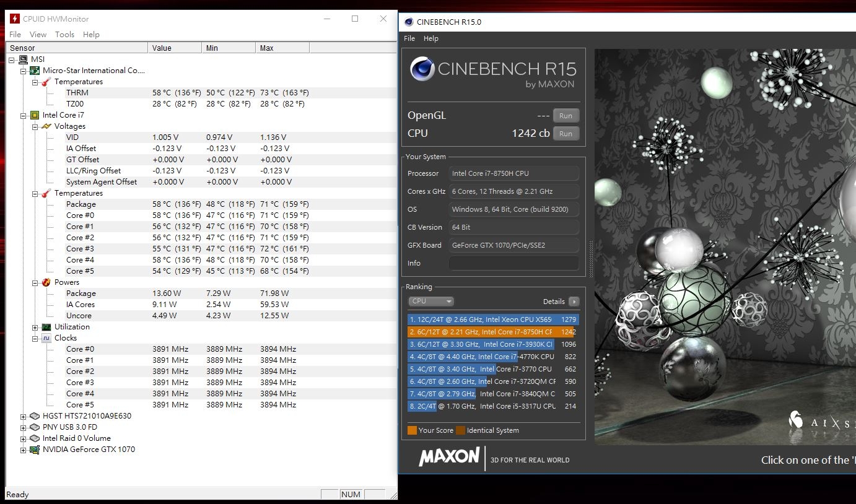Click the GFX Board field

click(514, 245)
